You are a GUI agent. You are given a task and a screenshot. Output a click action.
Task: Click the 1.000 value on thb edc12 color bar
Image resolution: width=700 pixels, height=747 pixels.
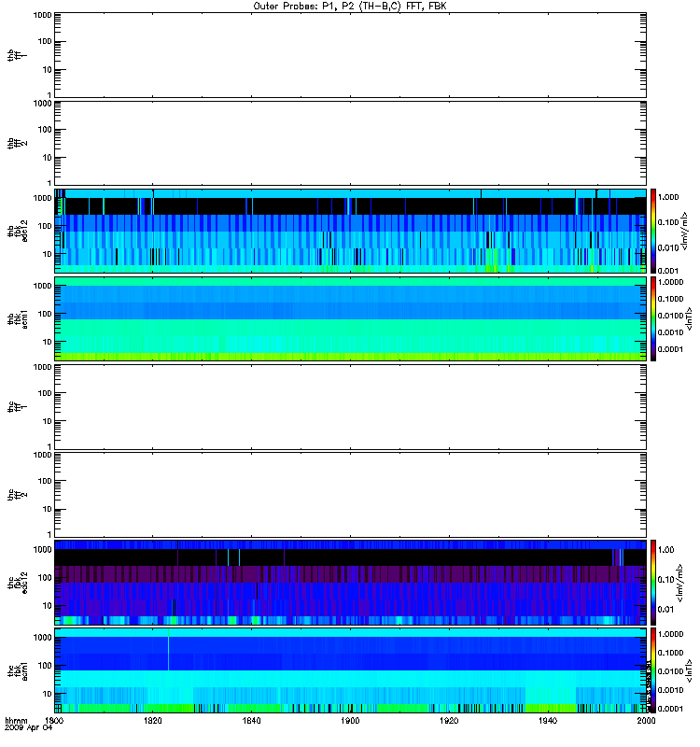(667, 197)
